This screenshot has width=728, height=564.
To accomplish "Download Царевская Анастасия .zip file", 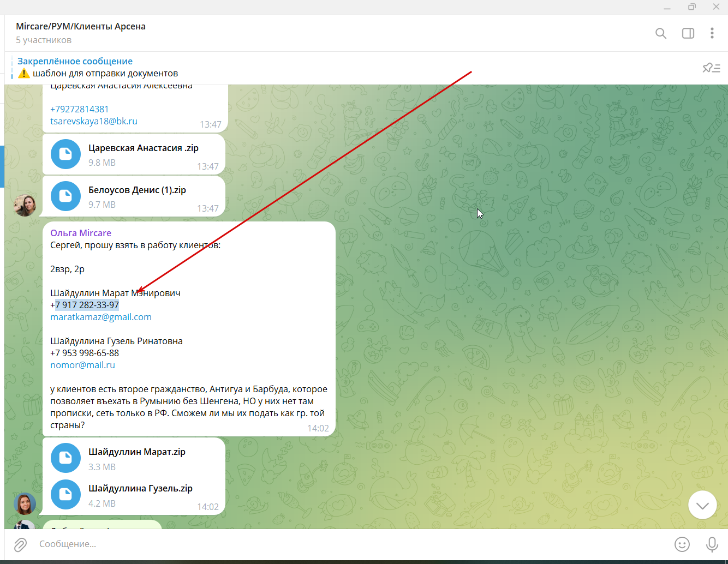I will click(65, 154).
